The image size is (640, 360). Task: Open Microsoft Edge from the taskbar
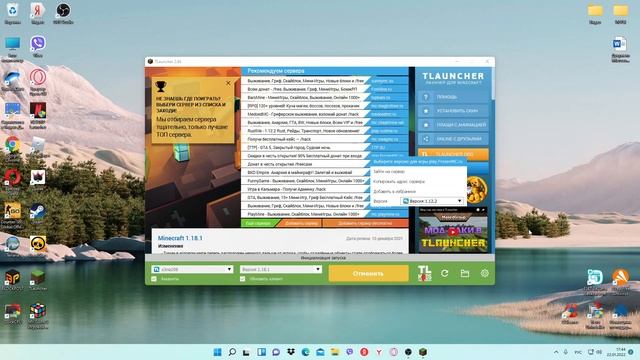(305, 352)
